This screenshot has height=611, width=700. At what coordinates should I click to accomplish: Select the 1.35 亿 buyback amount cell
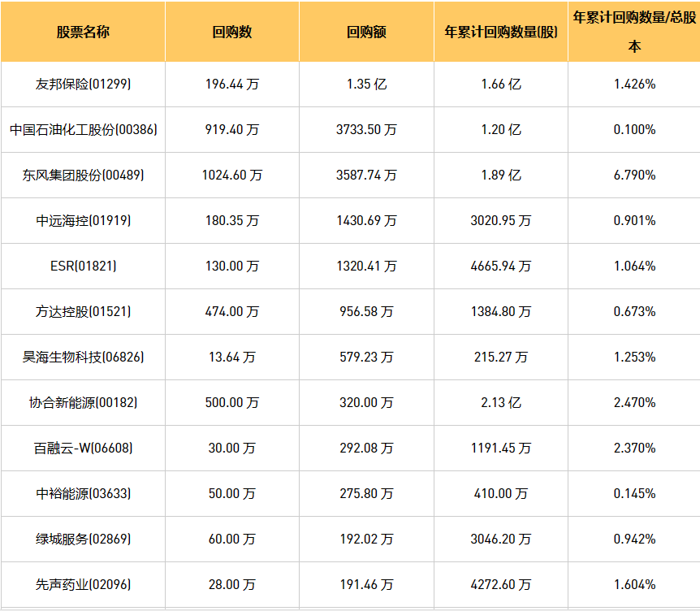366,84
